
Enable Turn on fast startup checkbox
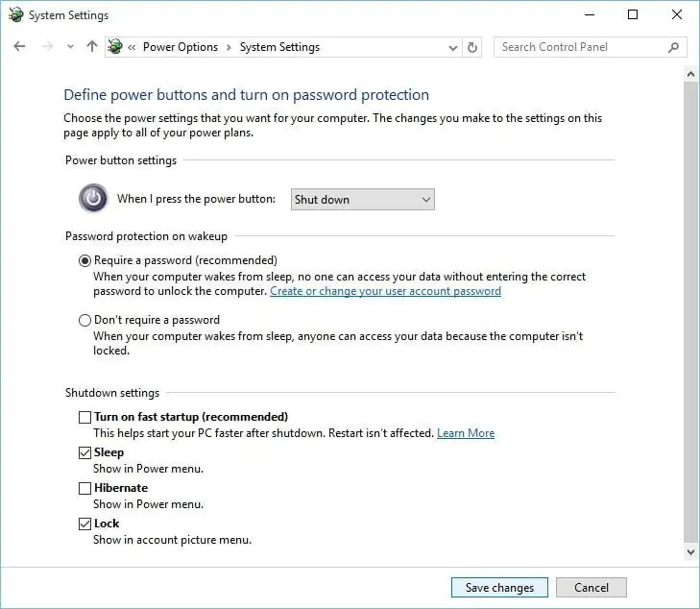pos(84,417)
